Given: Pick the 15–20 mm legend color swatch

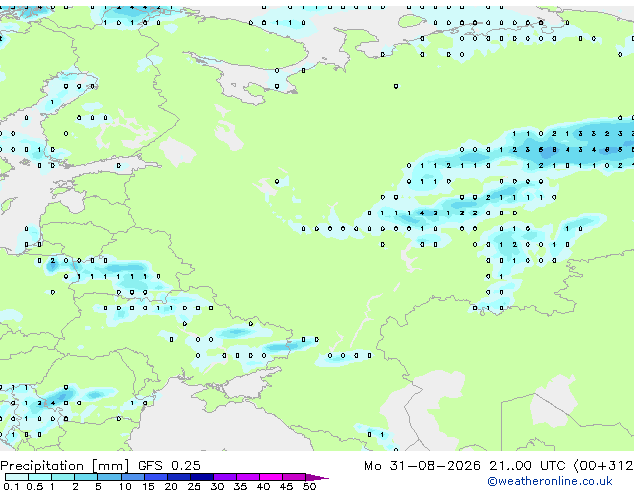Looking at the screenshot, I should coord(155,477).
